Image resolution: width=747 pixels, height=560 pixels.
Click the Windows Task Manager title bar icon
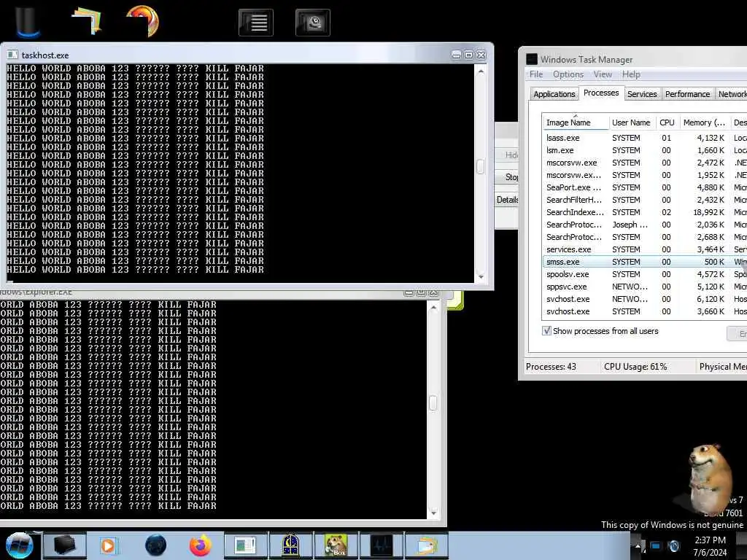[532, 60]
